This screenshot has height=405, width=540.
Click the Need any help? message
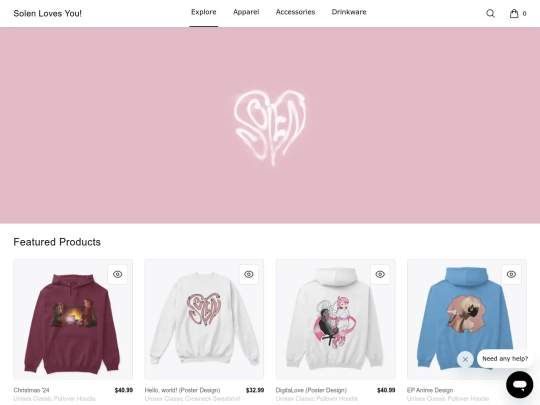pos(505,359)
